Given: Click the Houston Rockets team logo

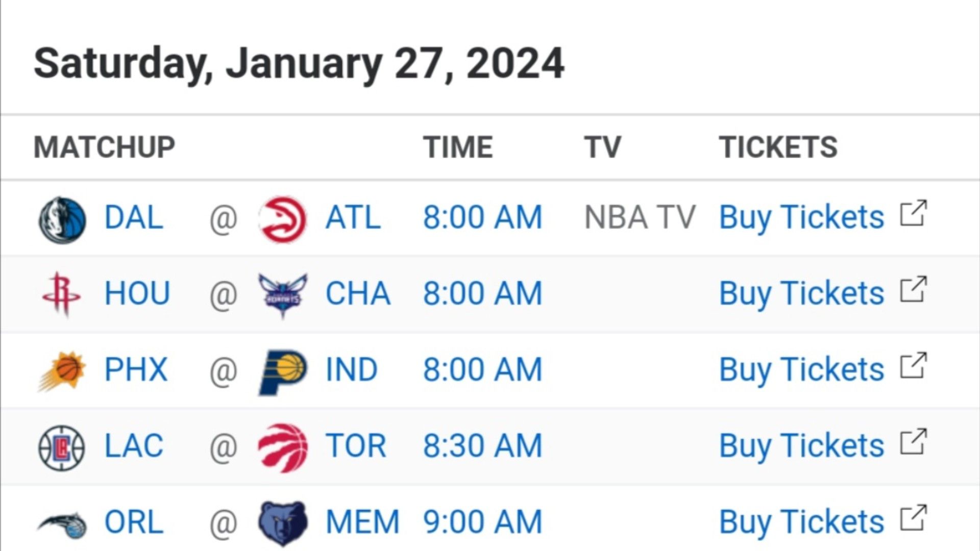Looking at the screenshot, I should 61,294.
